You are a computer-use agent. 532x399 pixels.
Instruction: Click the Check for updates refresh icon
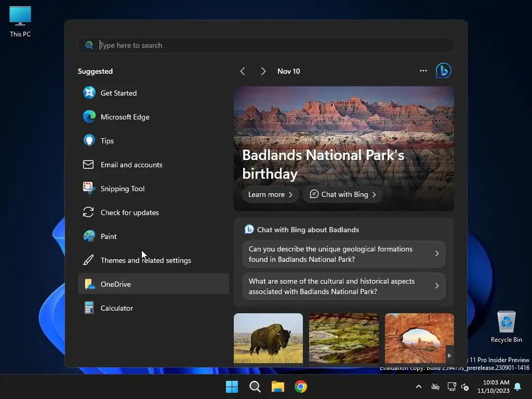pyautogui.click(x=88, y=212)
